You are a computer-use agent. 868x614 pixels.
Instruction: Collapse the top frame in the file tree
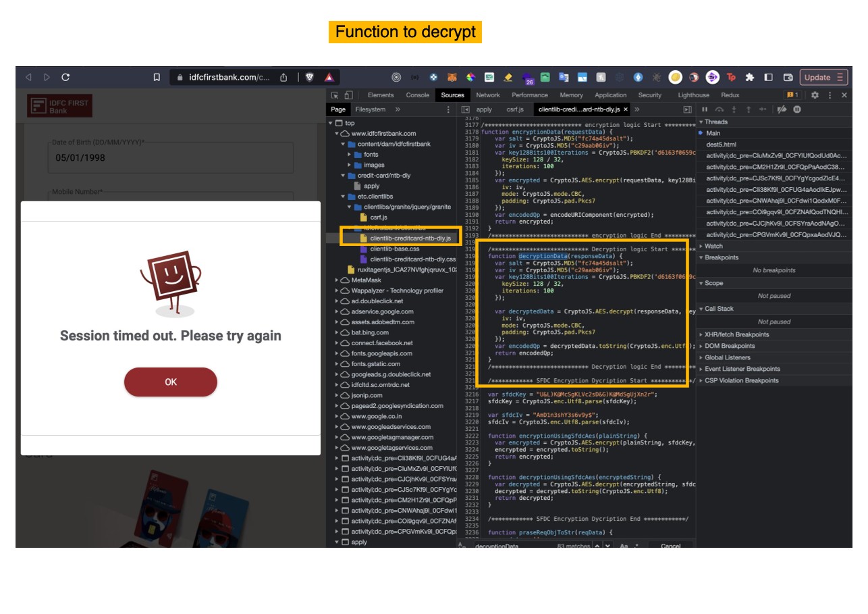click(x=331, y=123)
